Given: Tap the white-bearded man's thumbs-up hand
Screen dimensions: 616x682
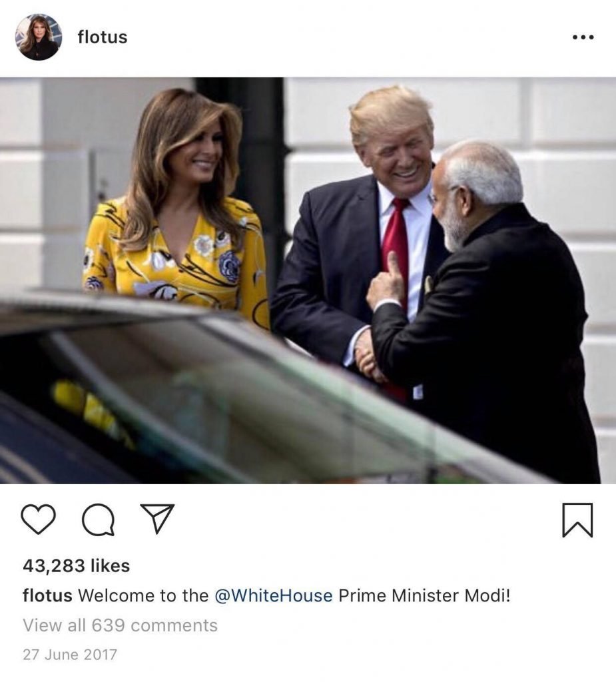Looking at the screenshot, I should (x=386, y=280).
